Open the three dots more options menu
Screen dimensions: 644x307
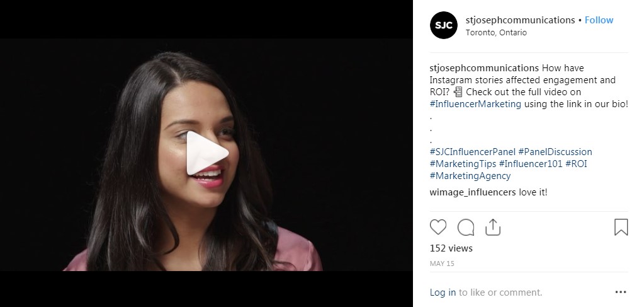pos(621,292)
